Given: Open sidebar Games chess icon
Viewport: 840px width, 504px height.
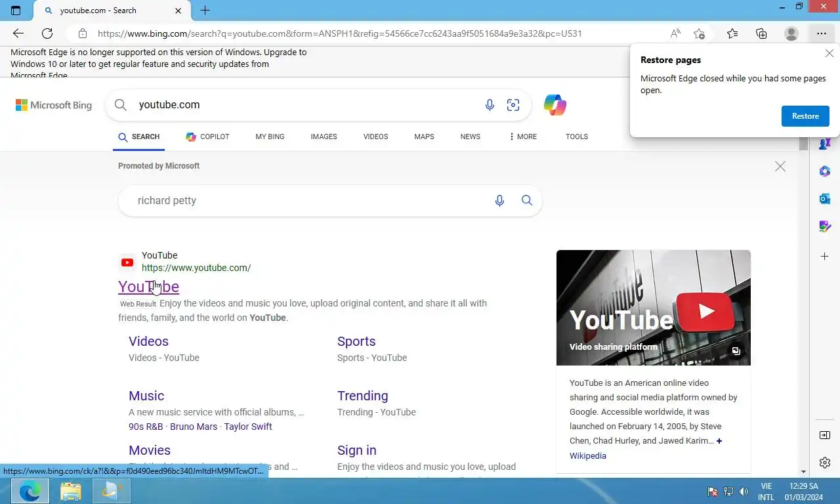Looking at the screenshot, I should (825, 144).
